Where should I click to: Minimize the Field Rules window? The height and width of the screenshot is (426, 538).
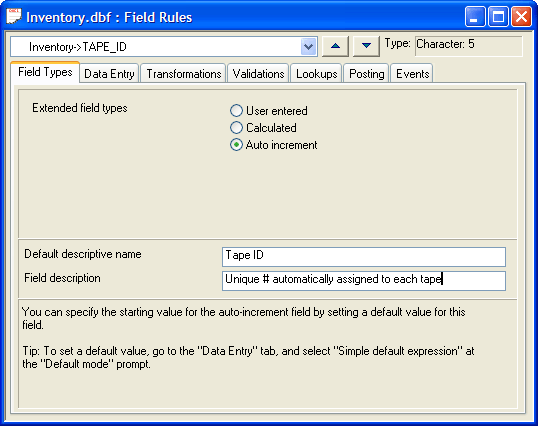pyautogui.click(x=475, y=16)
